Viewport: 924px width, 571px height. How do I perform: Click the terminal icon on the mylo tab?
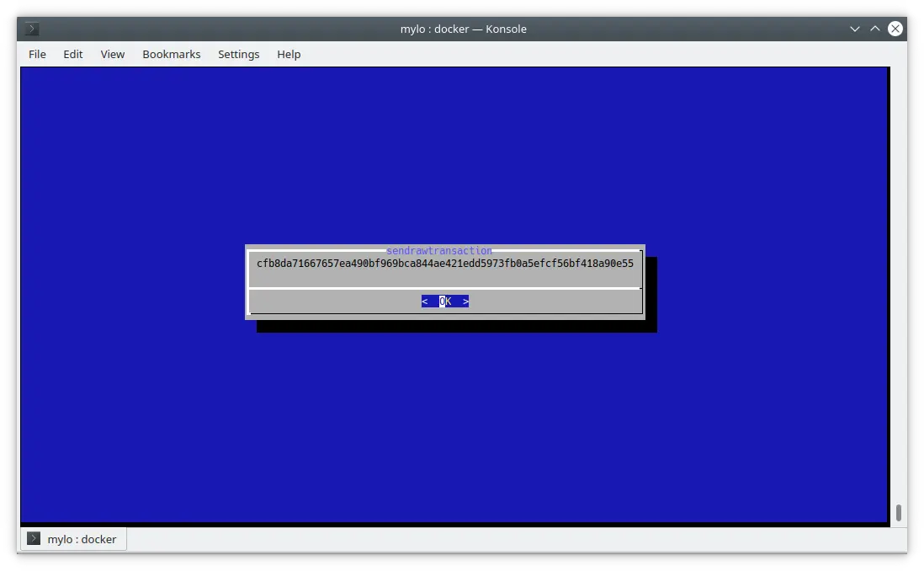34,539
